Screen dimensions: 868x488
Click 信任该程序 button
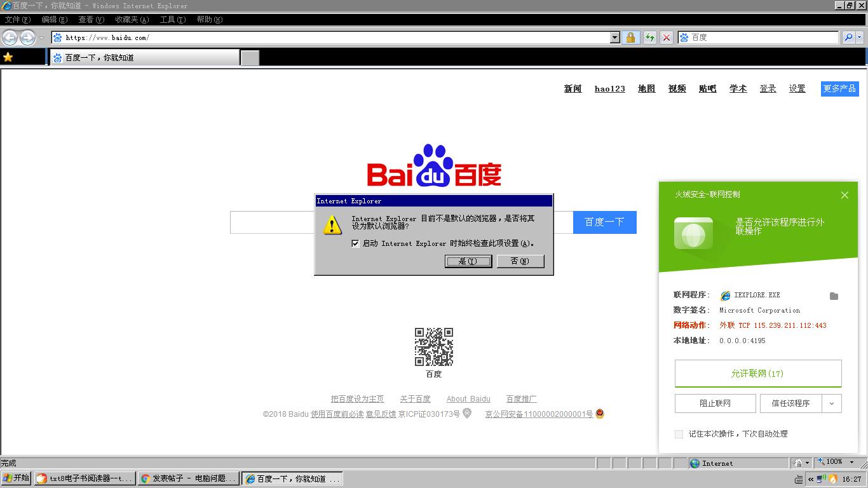pos(790,403)
